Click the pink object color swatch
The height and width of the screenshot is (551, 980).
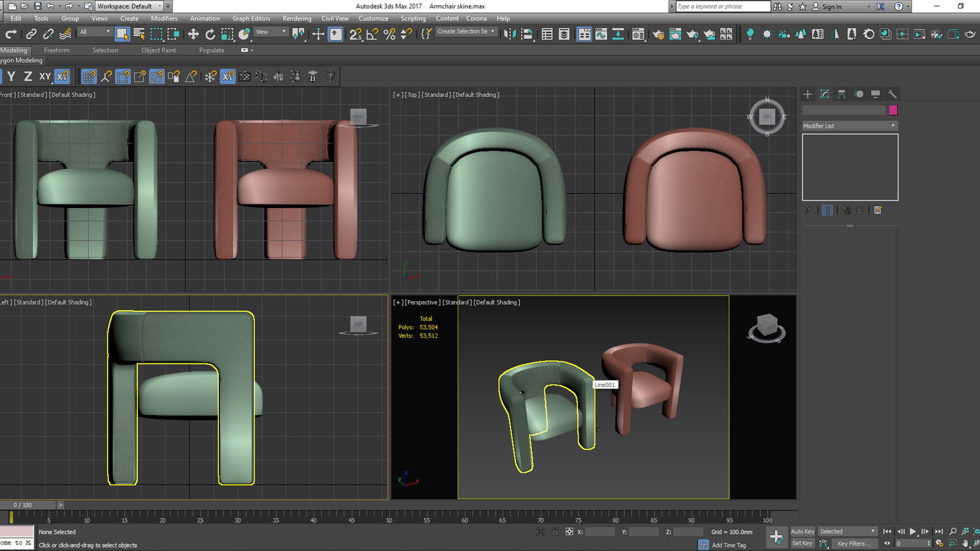[x=893, y=110]
